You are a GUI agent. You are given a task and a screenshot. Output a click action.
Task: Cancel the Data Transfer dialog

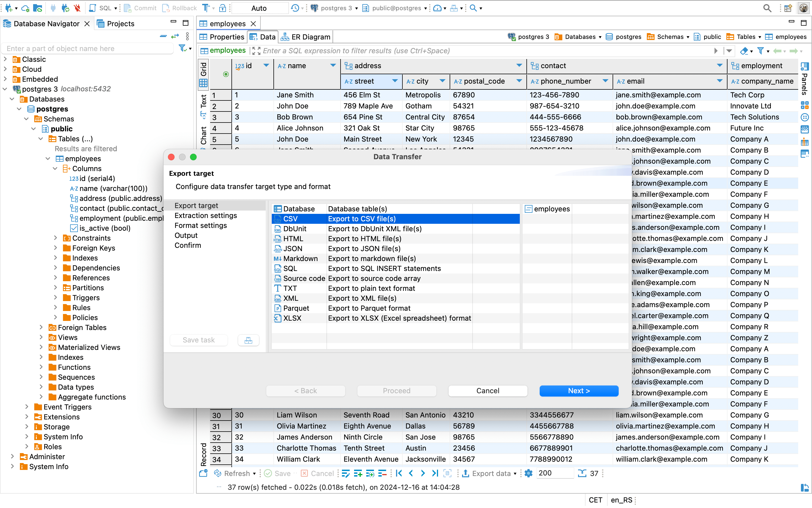pyautogui.click(x=487, y=390)
